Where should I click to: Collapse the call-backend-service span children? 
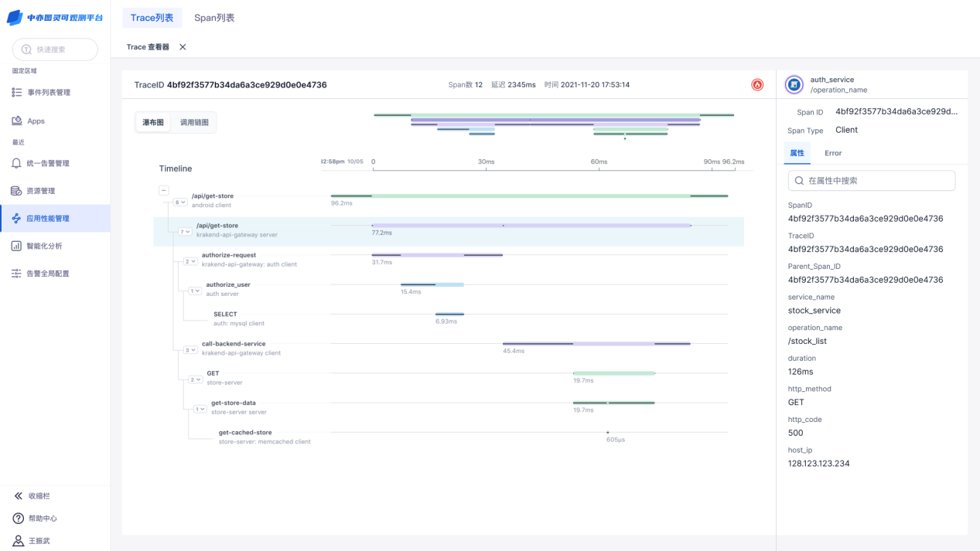point(190,350)
